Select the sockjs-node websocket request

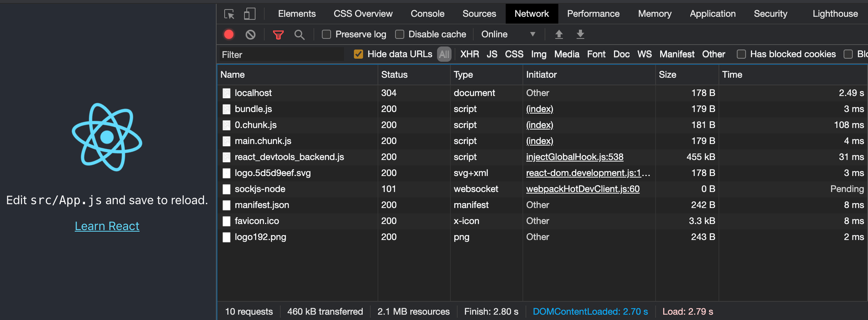542,189
